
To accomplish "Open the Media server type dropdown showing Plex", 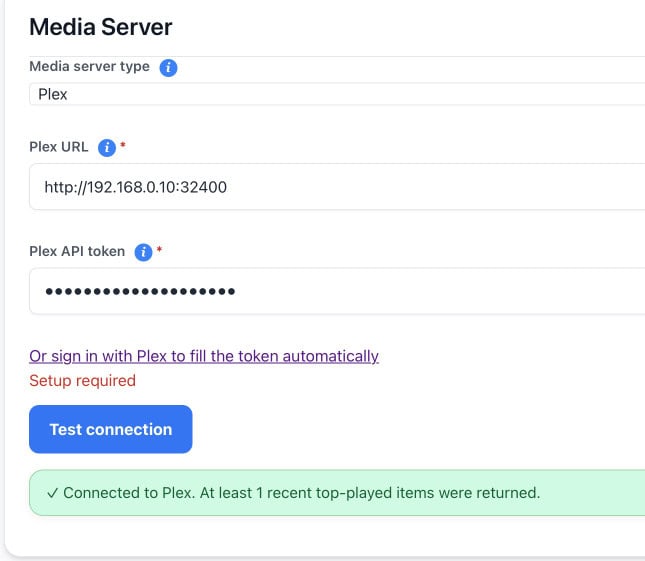I will point(337,94).
